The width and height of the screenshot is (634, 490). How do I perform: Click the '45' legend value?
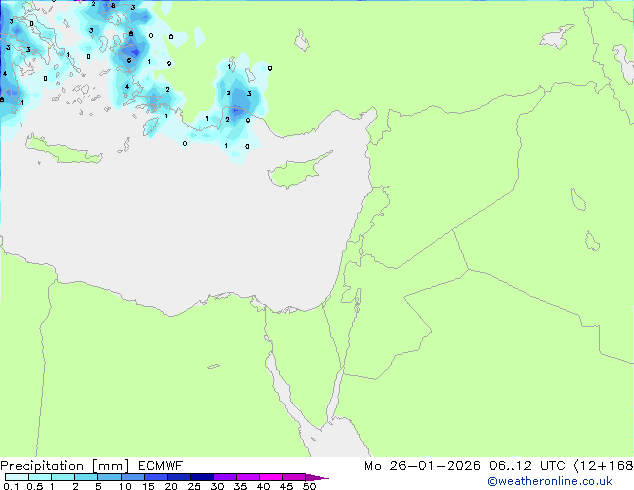(x=286, y=486)
